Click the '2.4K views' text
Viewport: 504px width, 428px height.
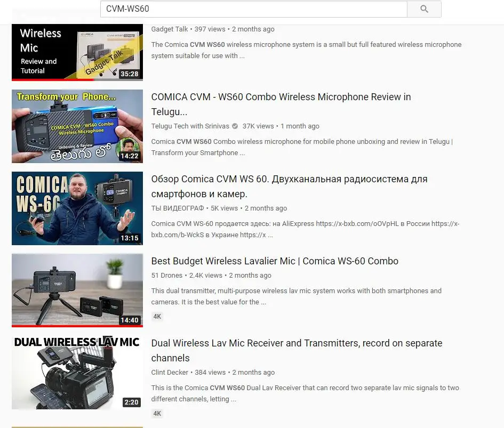206,276
